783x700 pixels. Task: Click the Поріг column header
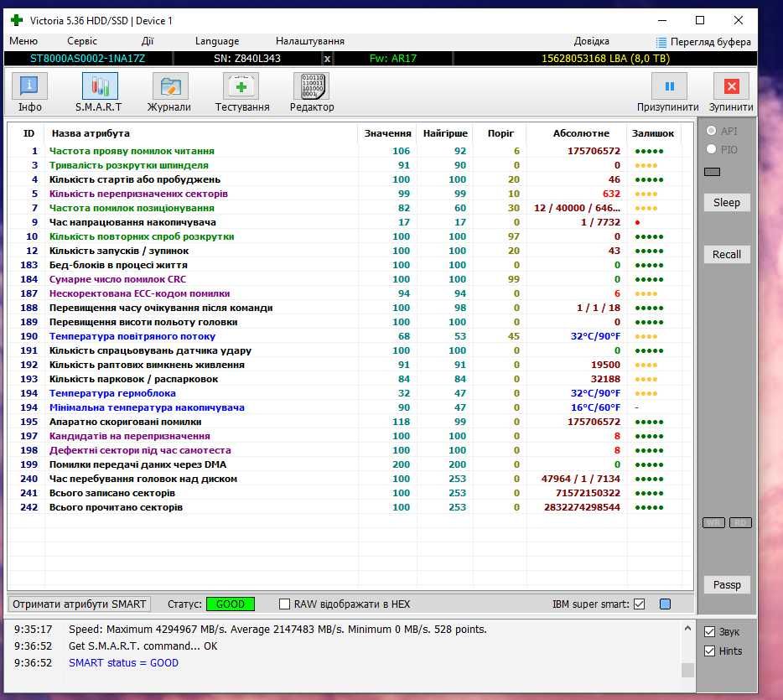pos(500,133)
